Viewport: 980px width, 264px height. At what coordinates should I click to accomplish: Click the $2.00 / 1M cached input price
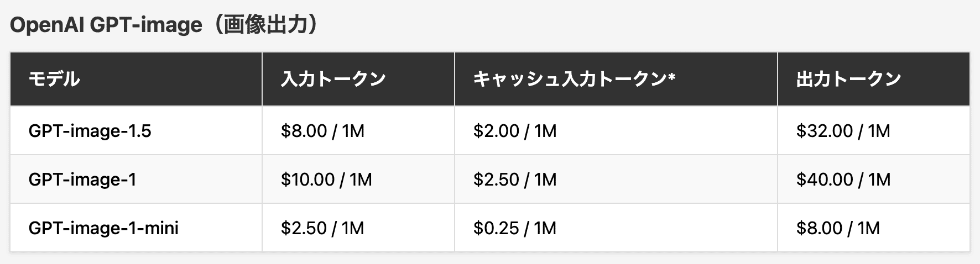coord(515,131)
